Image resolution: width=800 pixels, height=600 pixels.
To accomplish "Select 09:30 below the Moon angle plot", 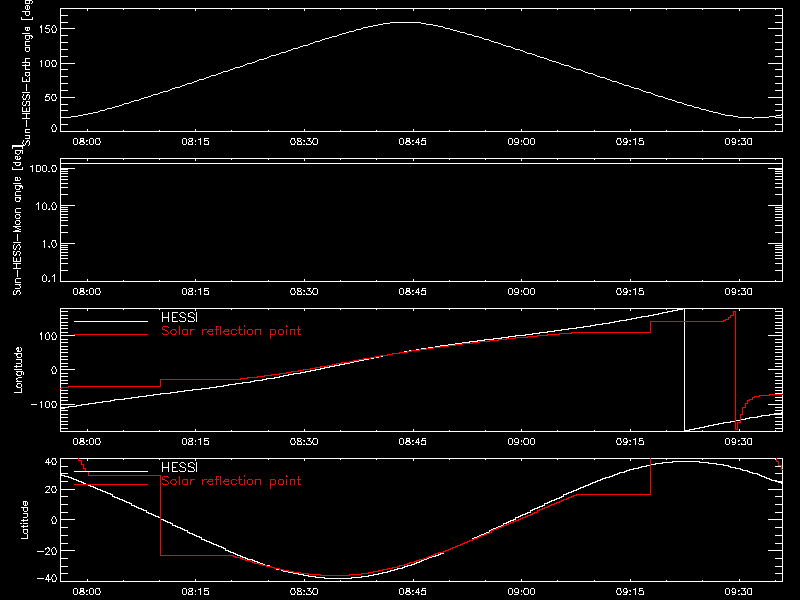I will pos(738,292).
